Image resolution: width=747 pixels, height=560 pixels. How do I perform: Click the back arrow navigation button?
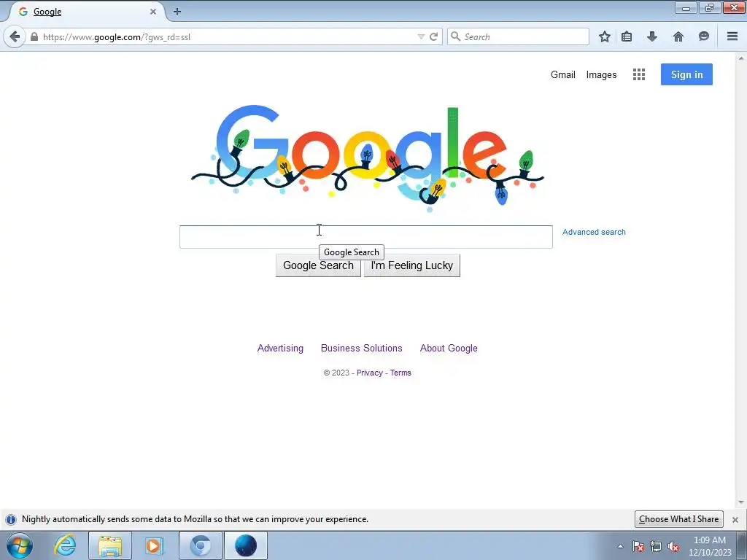point(15,36)
